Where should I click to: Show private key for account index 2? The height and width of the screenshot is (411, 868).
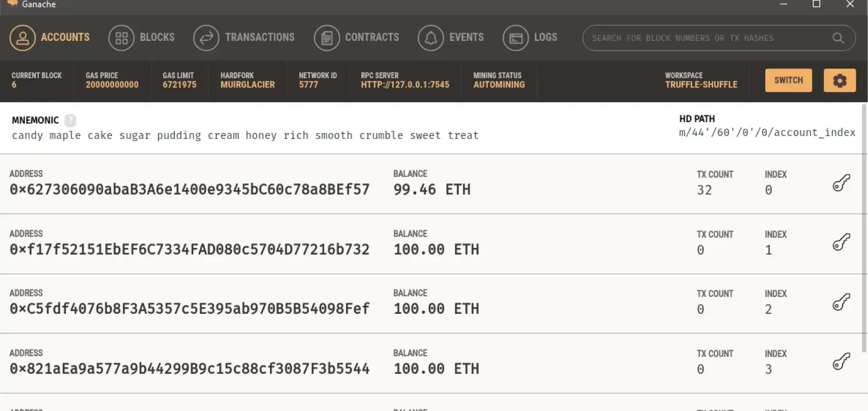click(841, 302)
